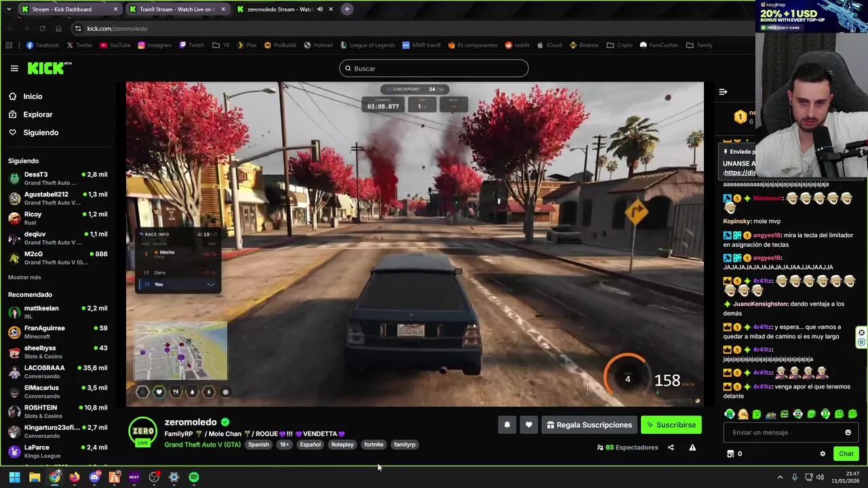The width and height of the screenshot is (868, 488).
Task: Click JuanoKensighston username in chat
Action: click(760, 304)
